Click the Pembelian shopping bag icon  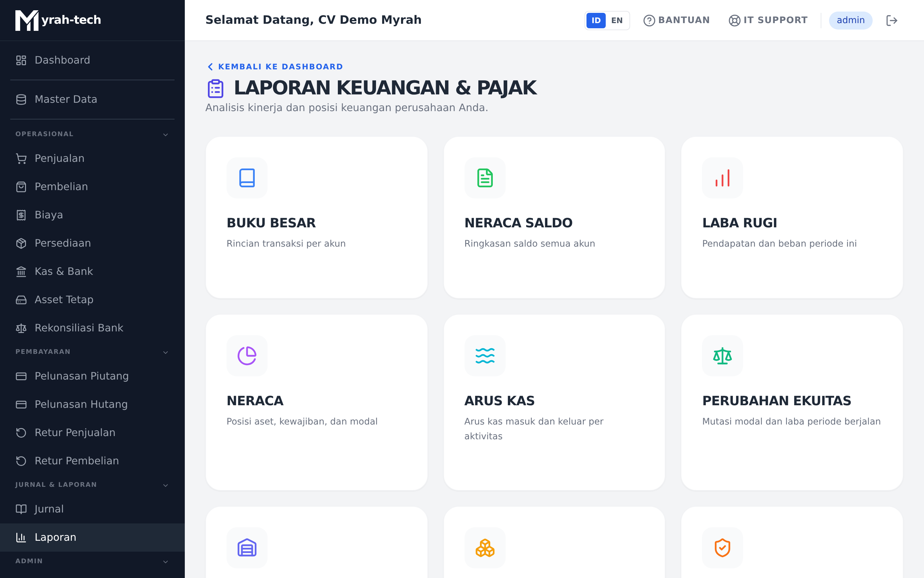(x=21, y=187)
